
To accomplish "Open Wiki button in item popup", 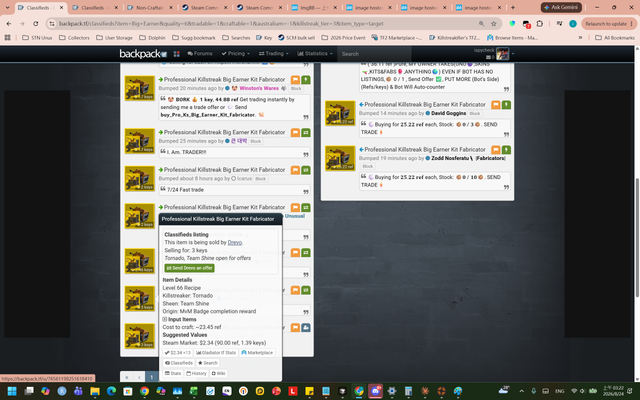I will 219,373.
